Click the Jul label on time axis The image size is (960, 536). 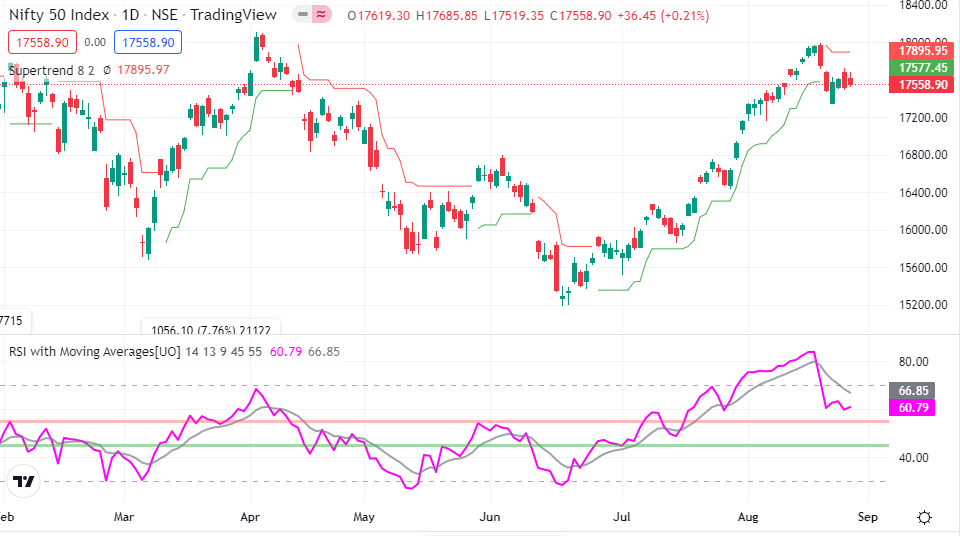click(x=621, y=517)
